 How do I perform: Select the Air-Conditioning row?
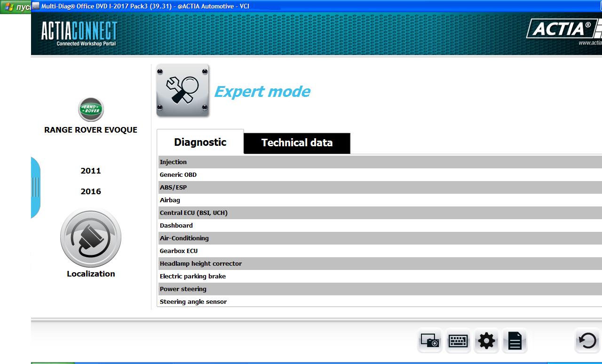(380, 238)
